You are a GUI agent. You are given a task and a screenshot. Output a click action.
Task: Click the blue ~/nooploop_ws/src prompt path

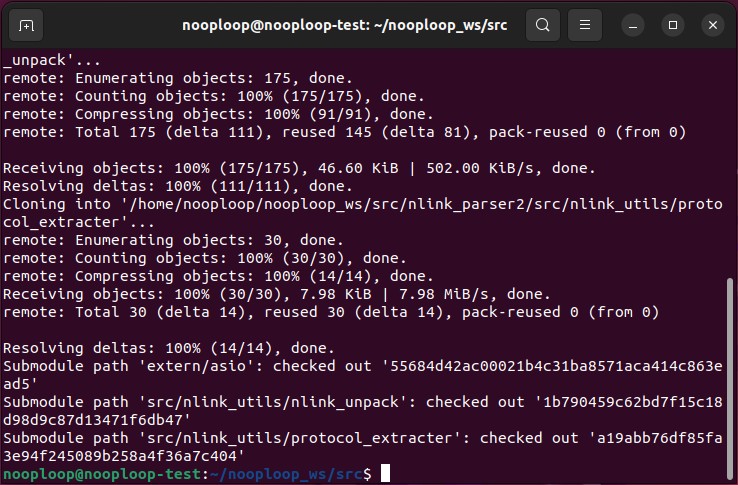point(289,473)
